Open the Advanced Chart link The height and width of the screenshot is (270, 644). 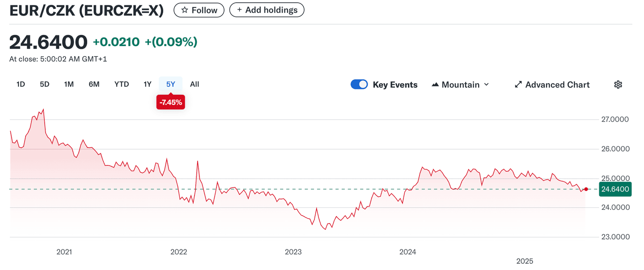[x=557, y=84]
